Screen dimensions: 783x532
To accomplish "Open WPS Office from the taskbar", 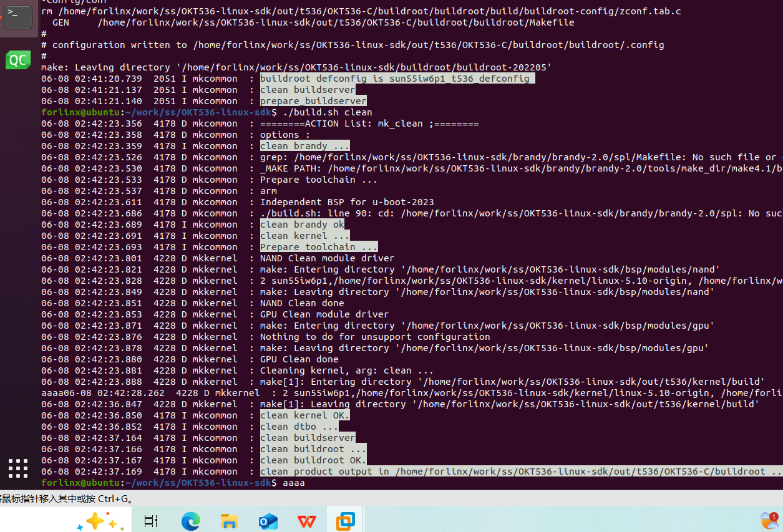I will pos(306,521).
